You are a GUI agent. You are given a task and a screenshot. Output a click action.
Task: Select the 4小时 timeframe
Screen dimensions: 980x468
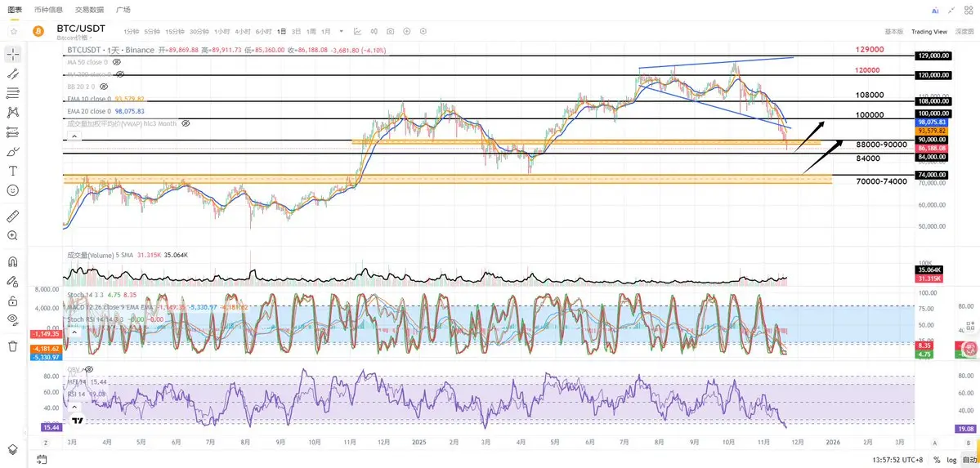(243, 31)
